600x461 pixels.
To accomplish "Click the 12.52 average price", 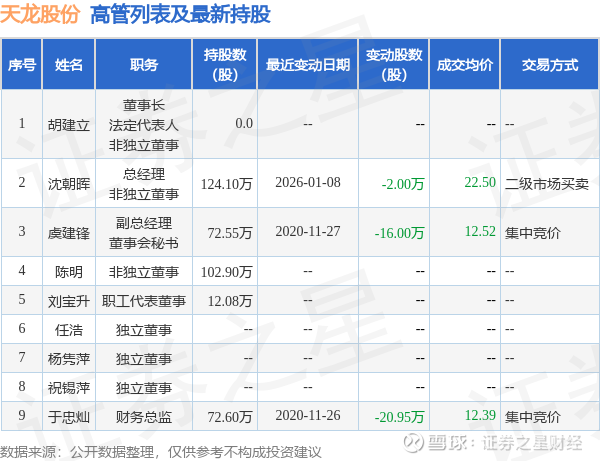I will pyautogui.click(x=480, y=231).
